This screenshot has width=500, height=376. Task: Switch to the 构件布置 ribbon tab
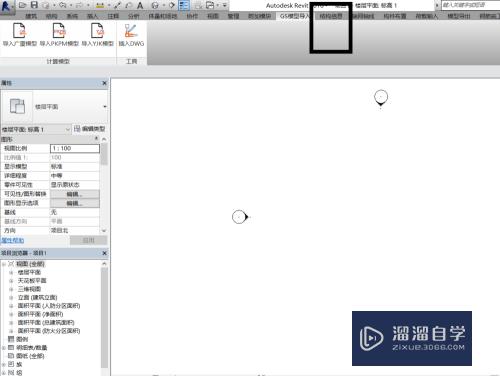[395, 16]
